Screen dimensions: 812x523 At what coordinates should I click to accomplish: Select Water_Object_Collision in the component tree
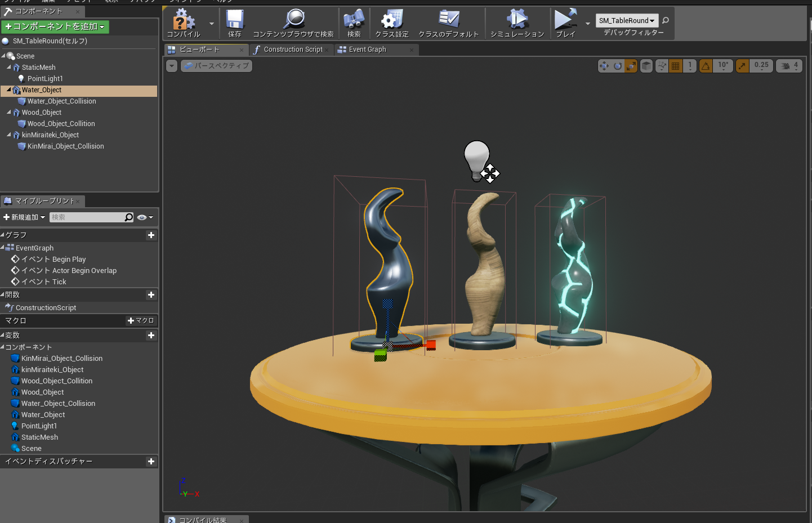pyautogui.click(x=62, y=101)
